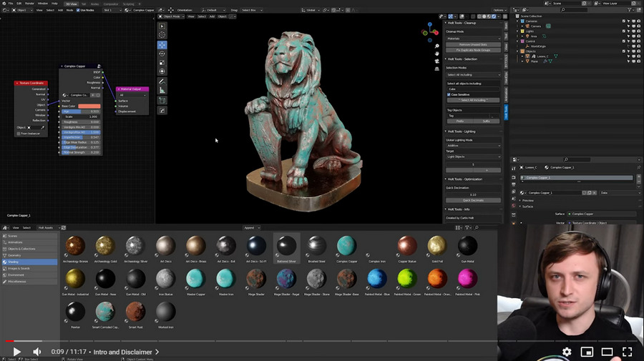Switch to the Compositor workspace tab
644x361 pixels.
click(x=111, y=3)
